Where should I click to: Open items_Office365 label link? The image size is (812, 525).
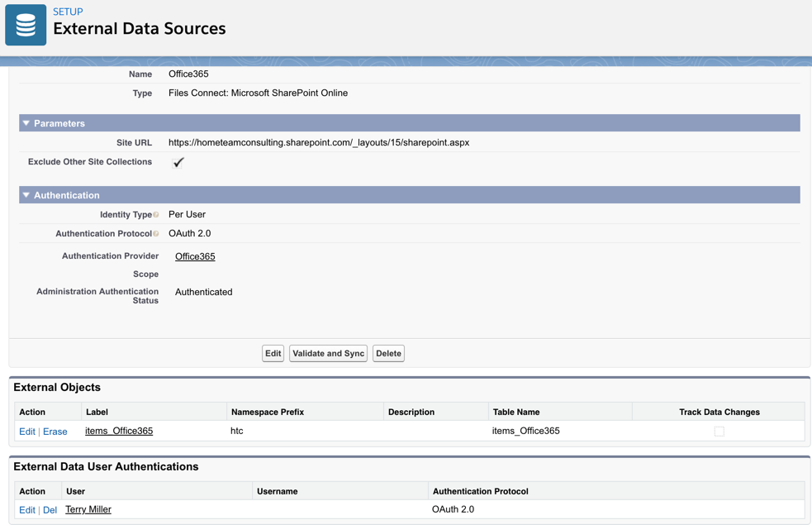[119, 431]
